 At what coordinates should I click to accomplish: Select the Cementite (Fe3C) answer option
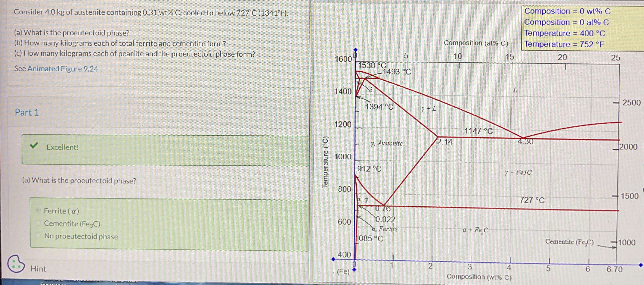(38, 223)
